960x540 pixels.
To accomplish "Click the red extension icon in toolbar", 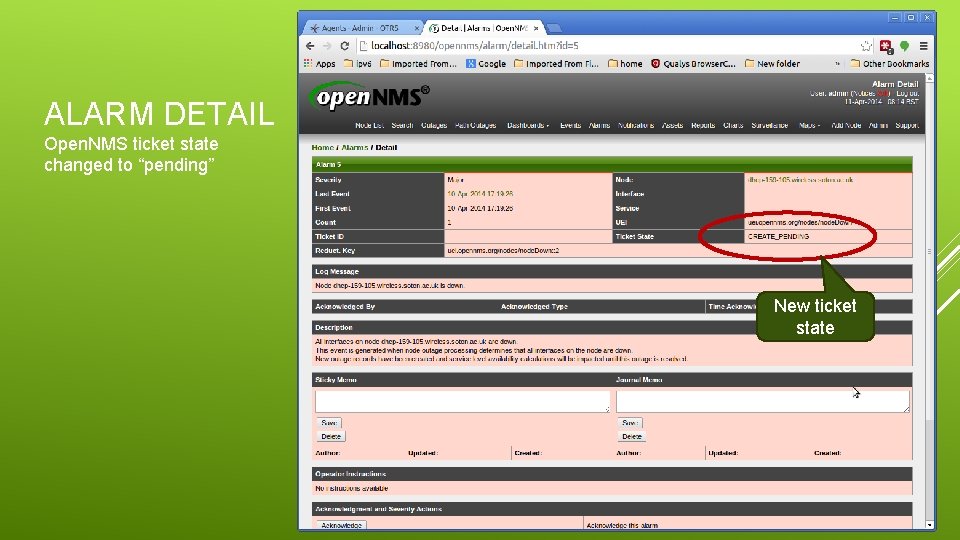I will point(886,46).
